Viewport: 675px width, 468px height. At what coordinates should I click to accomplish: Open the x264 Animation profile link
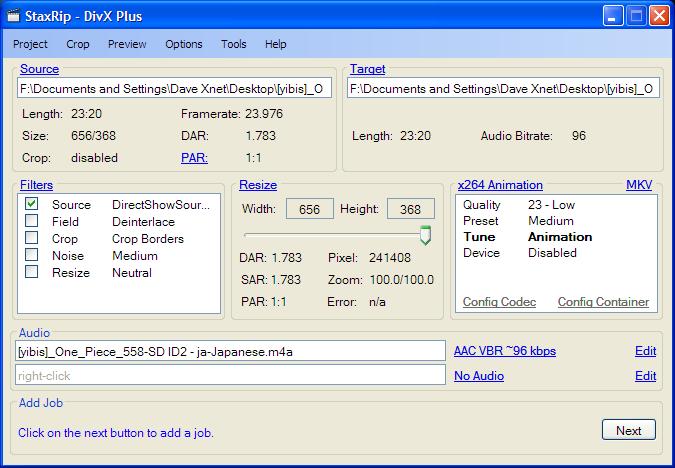(500, 185)
